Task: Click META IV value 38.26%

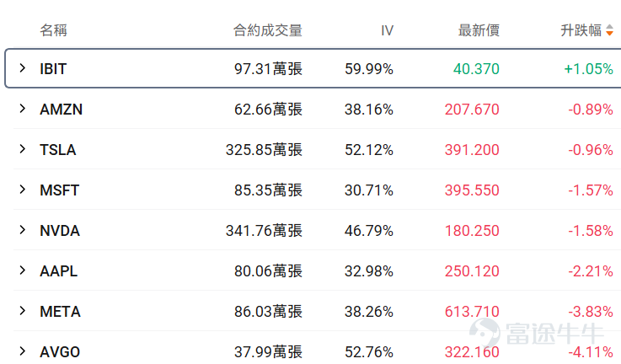Action: coord(369,311)
